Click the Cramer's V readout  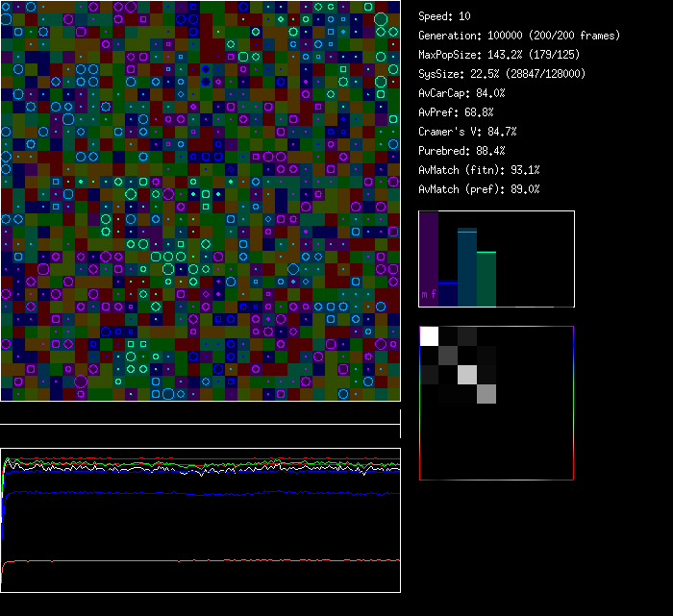[x=467, y=132]
